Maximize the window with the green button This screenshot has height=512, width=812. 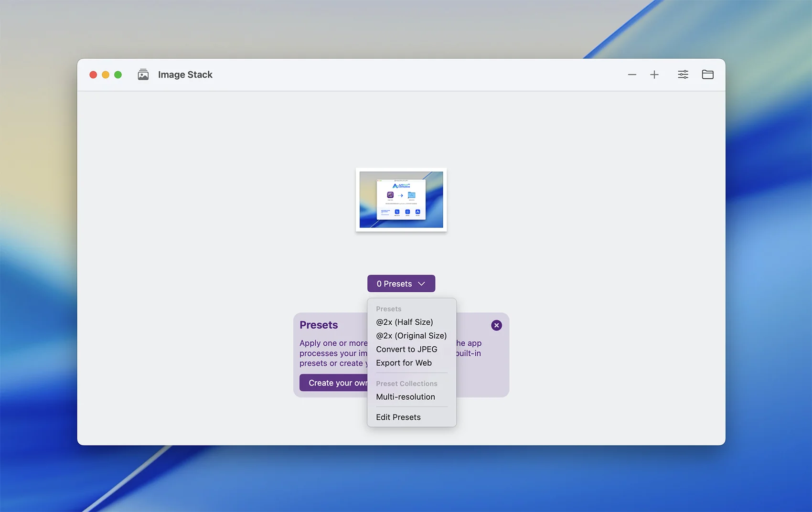[x=118, y=75]
